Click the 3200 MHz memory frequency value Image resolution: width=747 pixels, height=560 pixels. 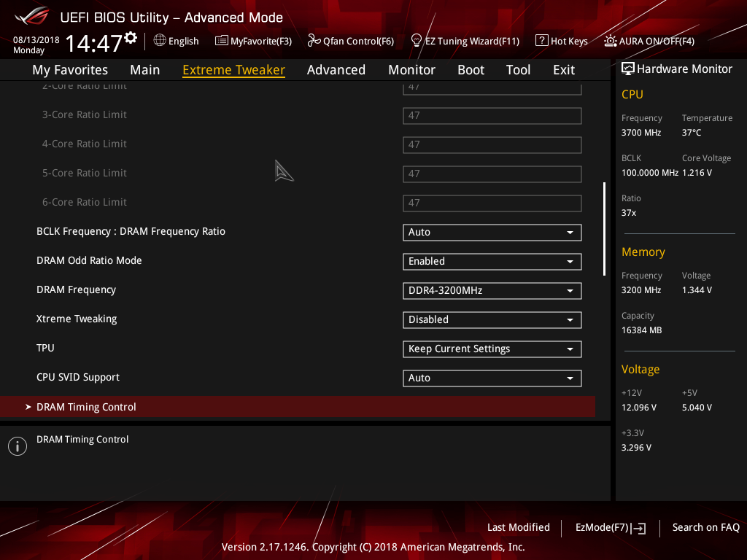pyautogui.click(x=641, y=290)
